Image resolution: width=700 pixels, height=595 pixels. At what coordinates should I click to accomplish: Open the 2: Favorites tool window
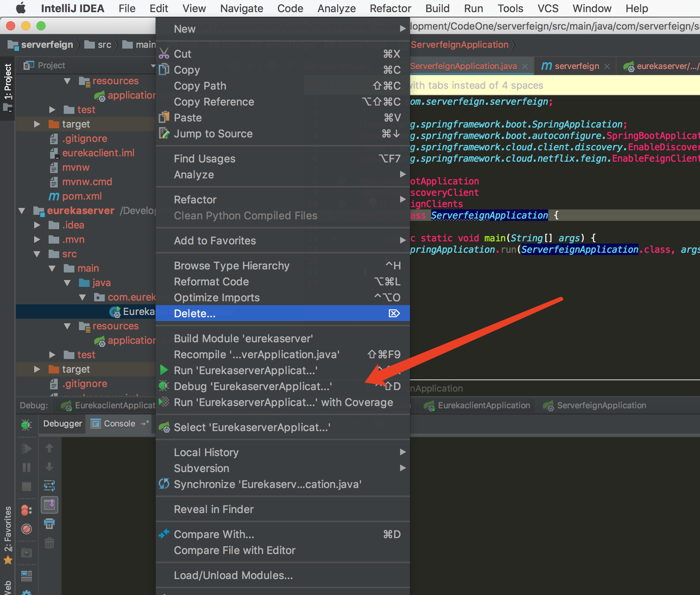coord(8,535)
